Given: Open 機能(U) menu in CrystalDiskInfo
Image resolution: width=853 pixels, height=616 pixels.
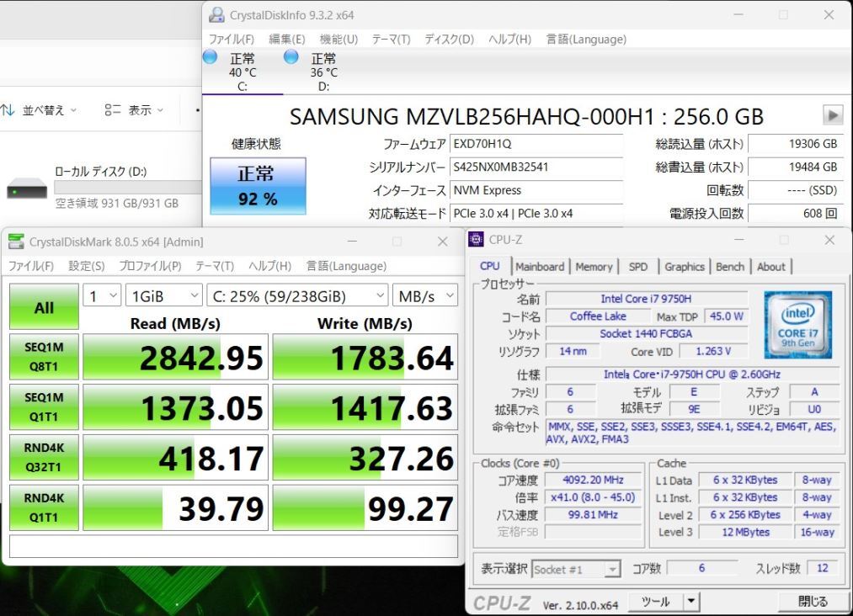Looking at the screenshot, I should [x=339, y=40].
